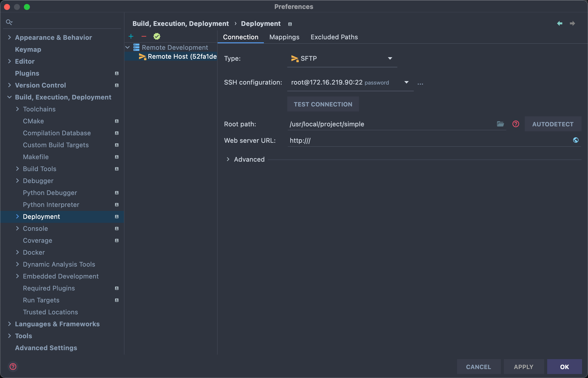Image resolution: width=588 pixels, height=378 pixels.
Task: Switch to the Excluded Paths tab
Action: click(334, 37)
